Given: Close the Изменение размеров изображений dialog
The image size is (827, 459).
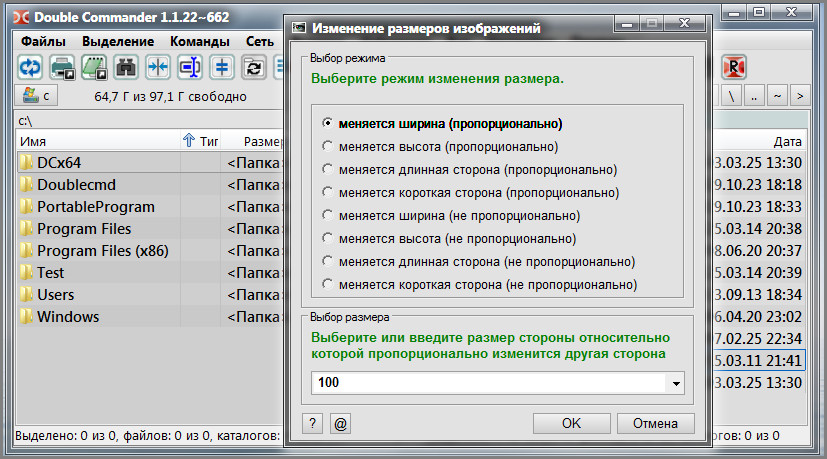Looking at the screenshot, I should 684,23.
